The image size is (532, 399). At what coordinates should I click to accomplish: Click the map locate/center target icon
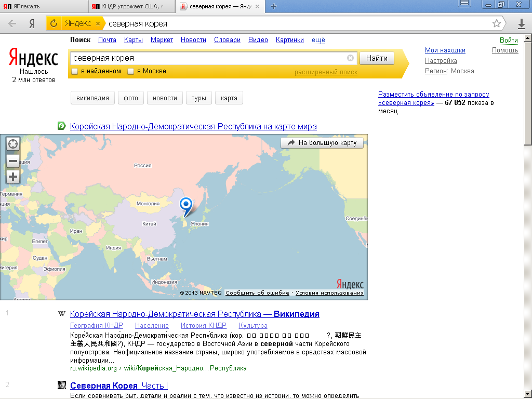coord(13,144)
